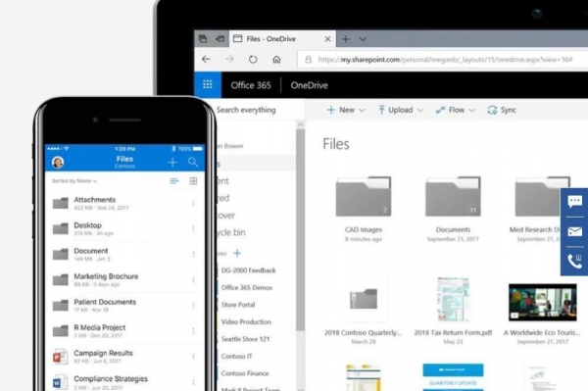This screenshot has height=391, width=588.
Task: Click the tabs overview icon in browser
Action: click(x=203, y=38)
